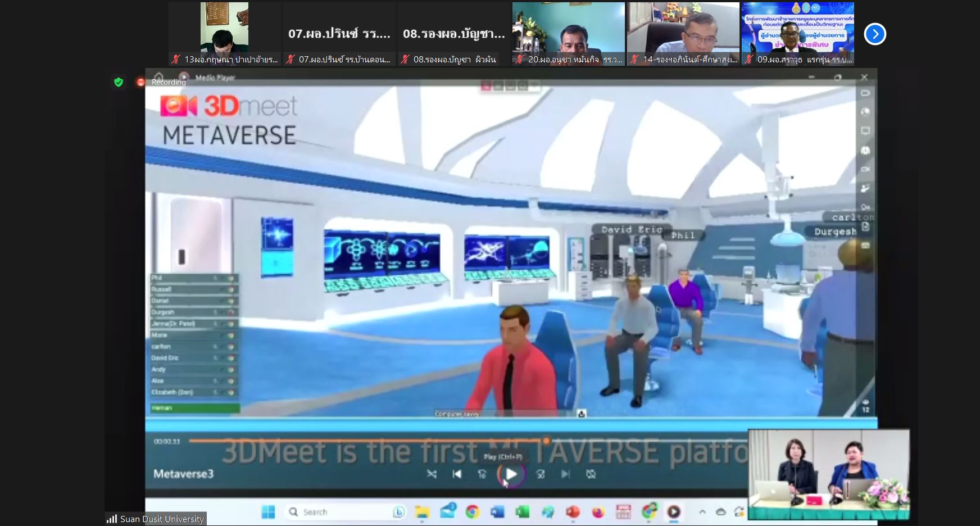The image size is (980, 526).
Task: Click the Suan Dusit University name label
Action: click(x=162, y=519)
